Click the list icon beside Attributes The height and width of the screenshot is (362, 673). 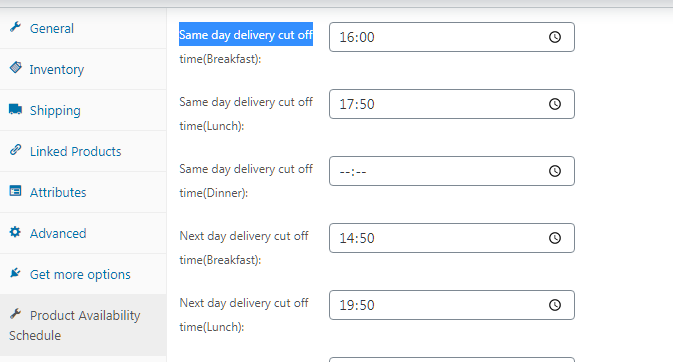coord(15,191)
